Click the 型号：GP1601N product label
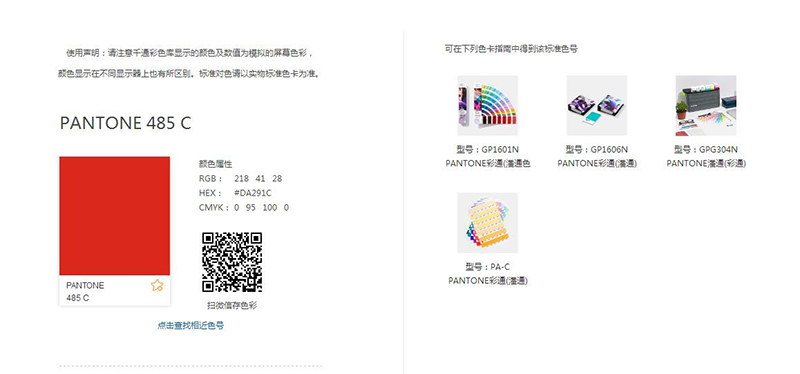This screenshot has width=800, height=374. click(x=488, y=149)
